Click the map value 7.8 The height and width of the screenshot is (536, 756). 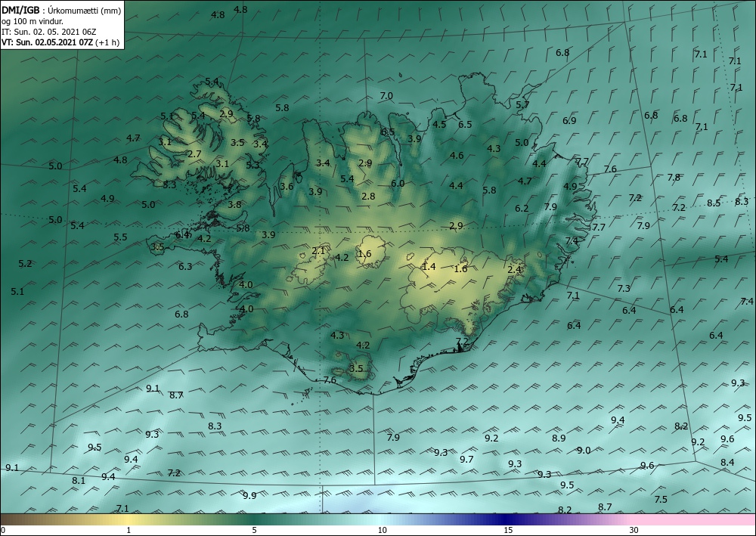(674, 178)
